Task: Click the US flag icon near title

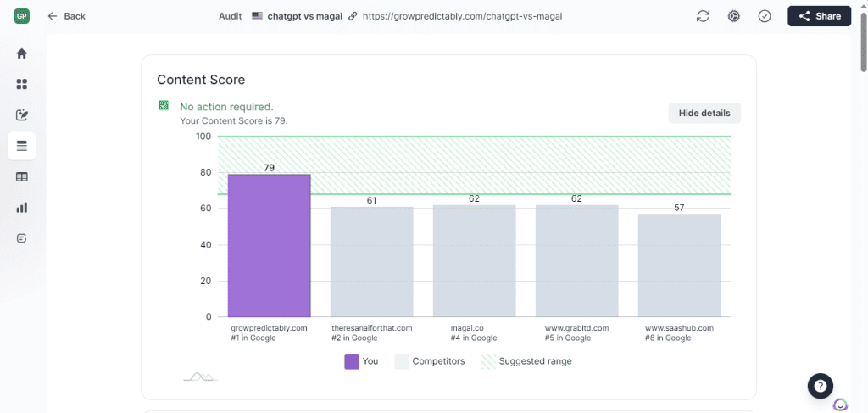Action: pos(257,16)
